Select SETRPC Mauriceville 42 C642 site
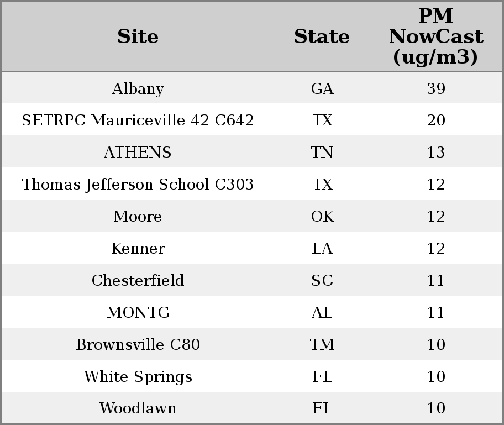Viewport: 504px width, 425px height. 138,120
